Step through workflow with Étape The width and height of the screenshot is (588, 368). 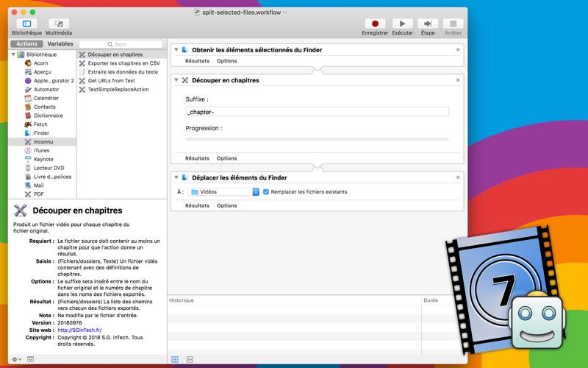point(428,24)
